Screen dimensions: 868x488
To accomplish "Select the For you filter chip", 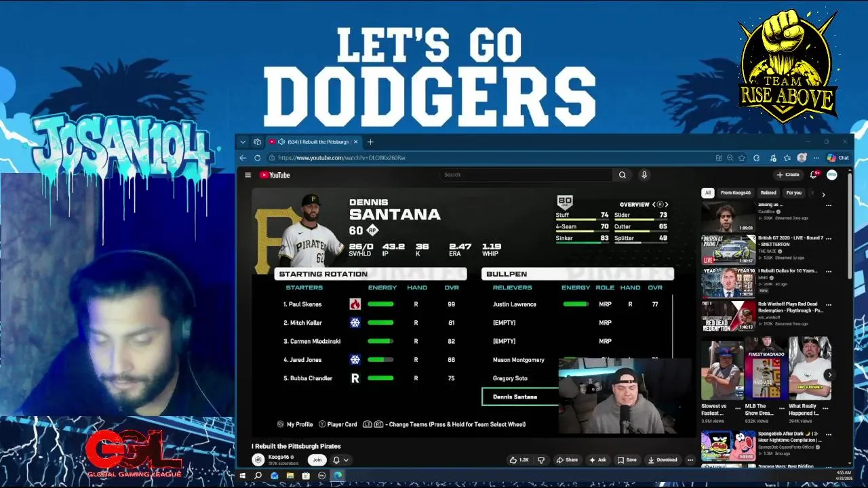I will click(x=793, y=192).
